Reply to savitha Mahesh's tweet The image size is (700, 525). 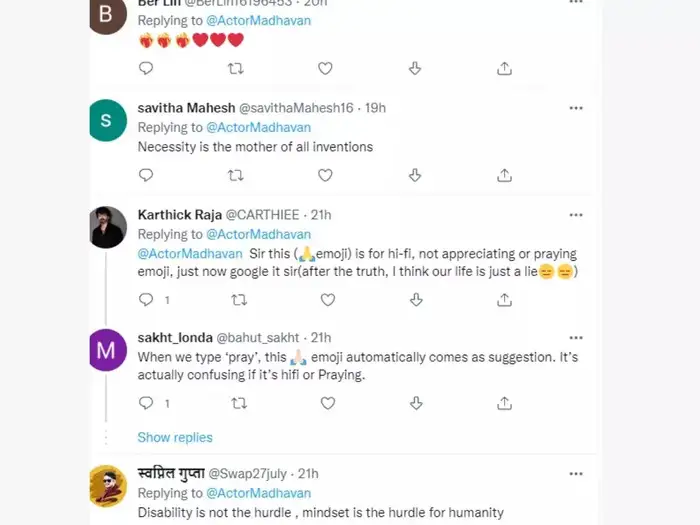146,175
